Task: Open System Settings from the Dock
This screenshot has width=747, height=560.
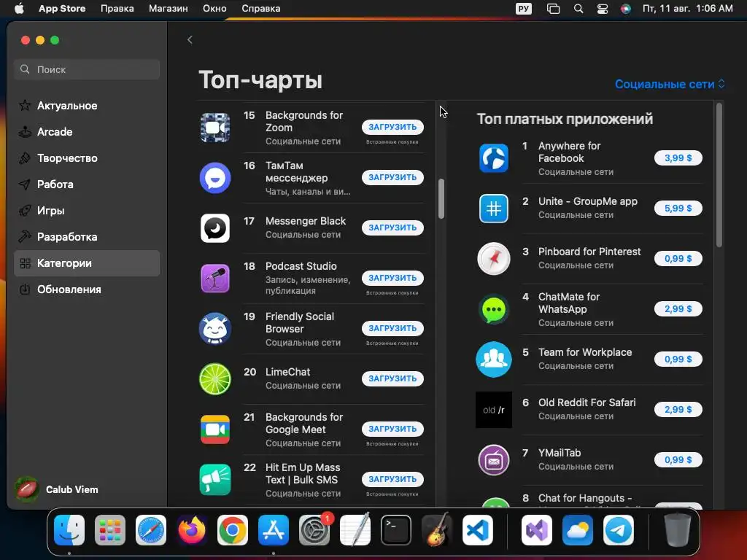Action: 314,530
